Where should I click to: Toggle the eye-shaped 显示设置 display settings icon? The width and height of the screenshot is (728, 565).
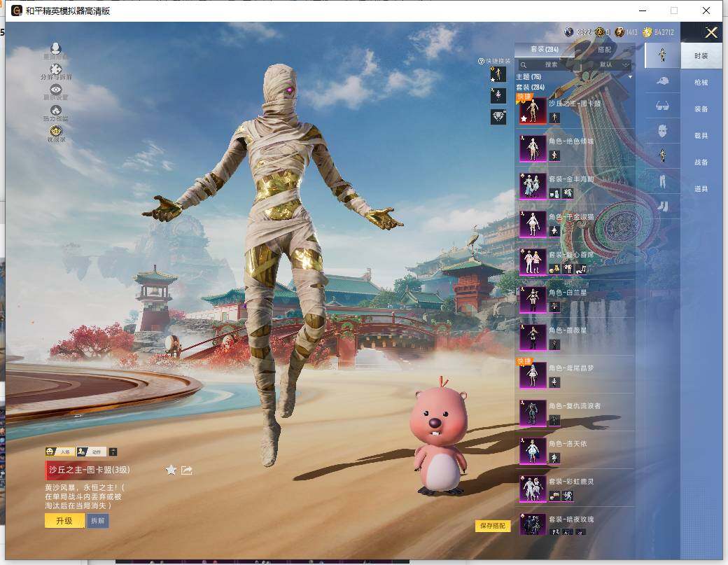click(56, 90)
